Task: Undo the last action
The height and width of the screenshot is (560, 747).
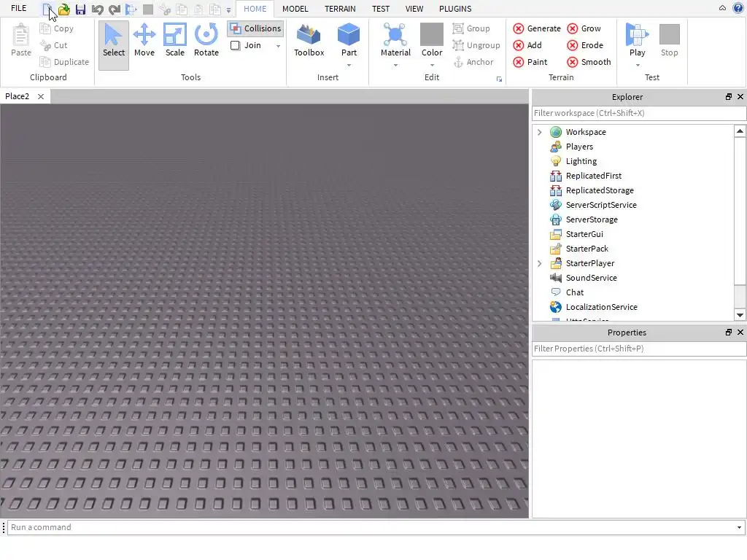Action: click(97, 9)
